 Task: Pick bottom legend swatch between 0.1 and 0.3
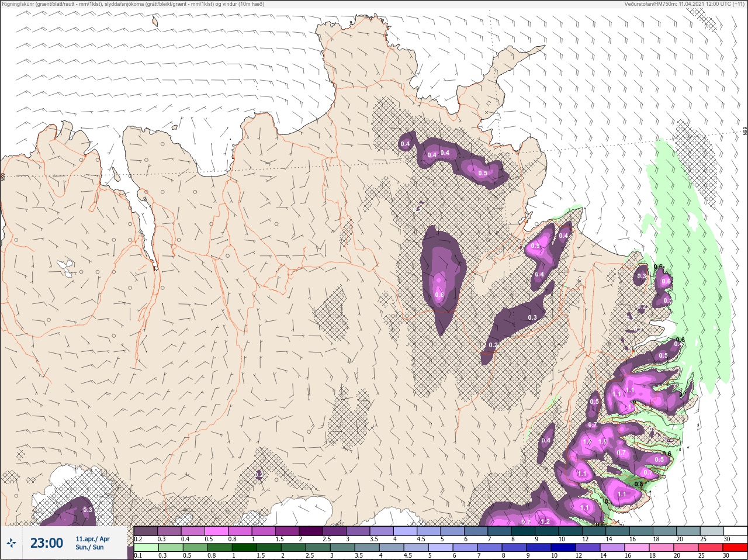146,548
